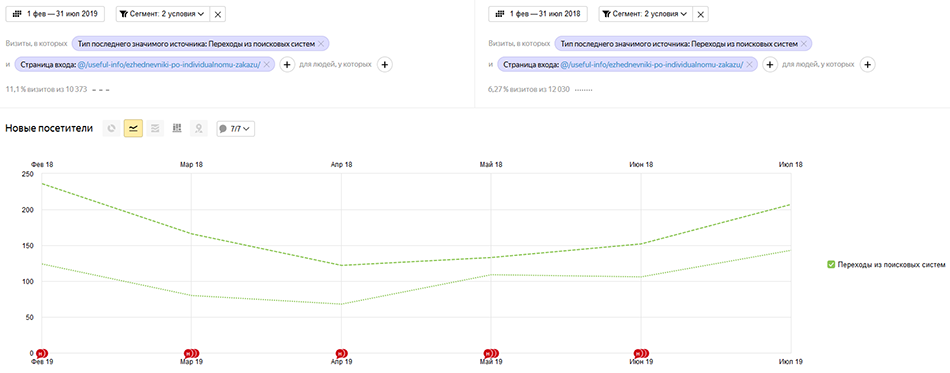Click 11,1 % визитов из 10 373 text

coord(46,89)
